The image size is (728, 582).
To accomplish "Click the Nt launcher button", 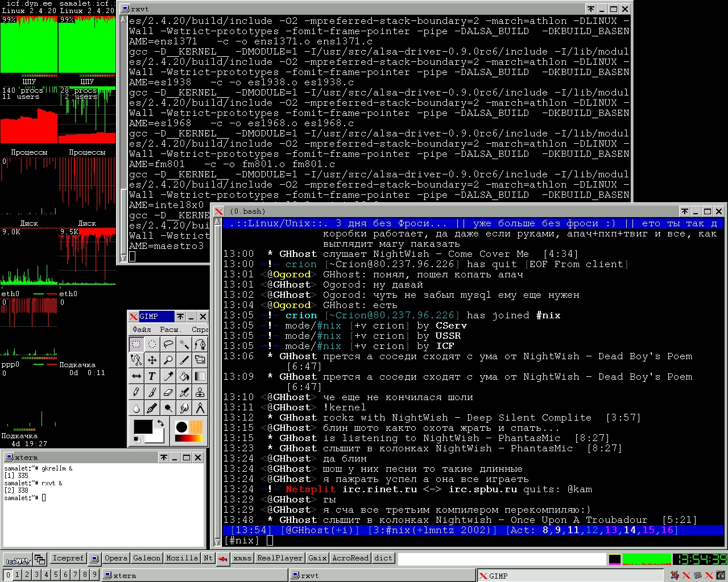I will pyautogui.click(x=208, y=558).
